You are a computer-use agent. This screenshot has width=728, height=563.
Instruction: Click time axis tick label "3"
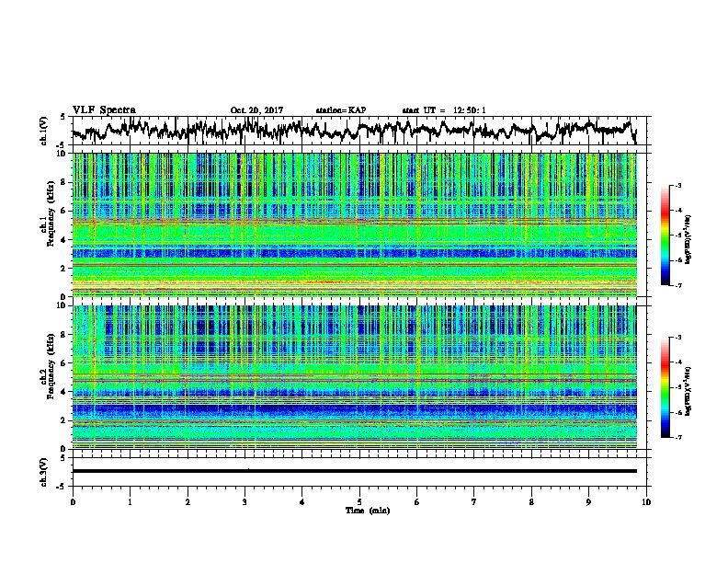[245, 502]
